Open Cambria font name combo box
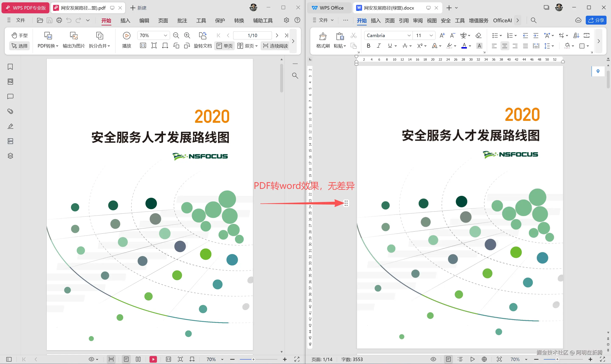This screenshot has width=611, height=364. (388, 35)
